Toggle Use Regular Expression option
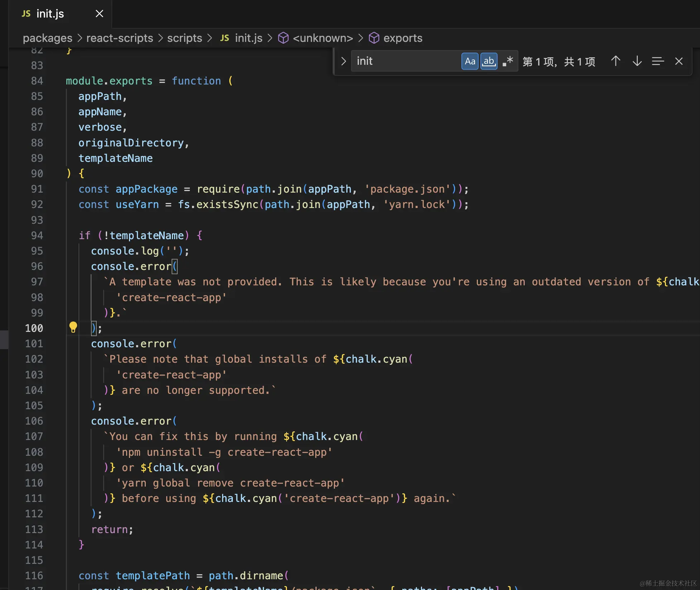700x590 pixels. pyautogui.click(x=508, y=61)
